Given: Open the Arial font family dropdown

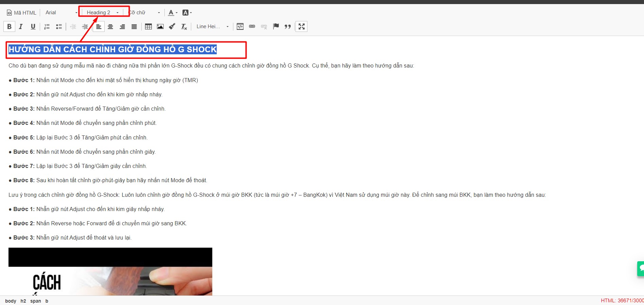Looking at the screenshot, I should click(61, 13).
